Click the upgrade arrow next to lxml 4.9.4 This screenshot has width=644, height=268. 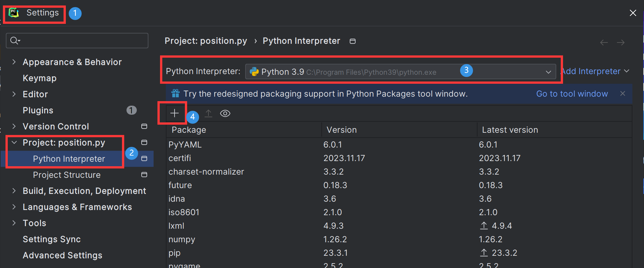(484, 225)
